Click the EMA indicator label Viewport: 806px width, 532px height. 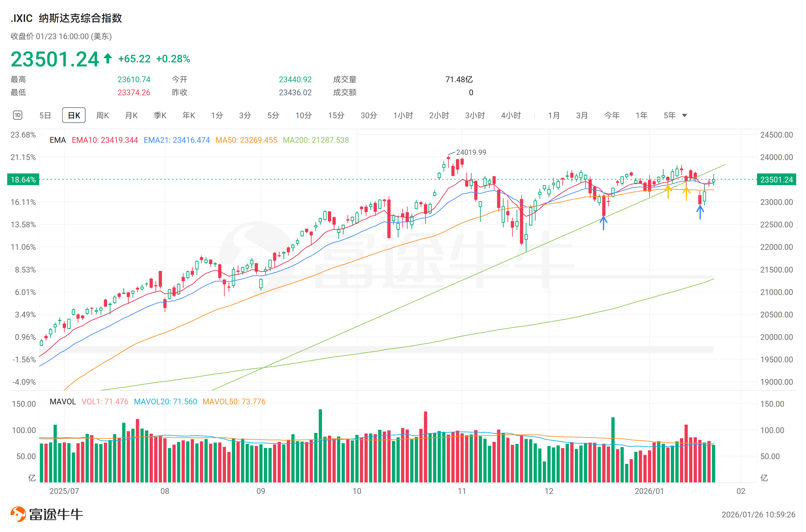(x=58, y=140)
